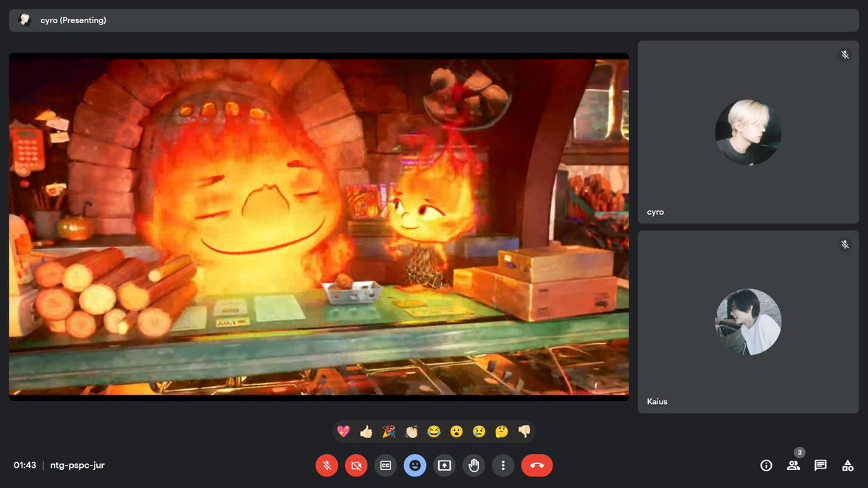The image size is (868, 488).
Task: Toggle closed captions
Action: coord(386,465)
